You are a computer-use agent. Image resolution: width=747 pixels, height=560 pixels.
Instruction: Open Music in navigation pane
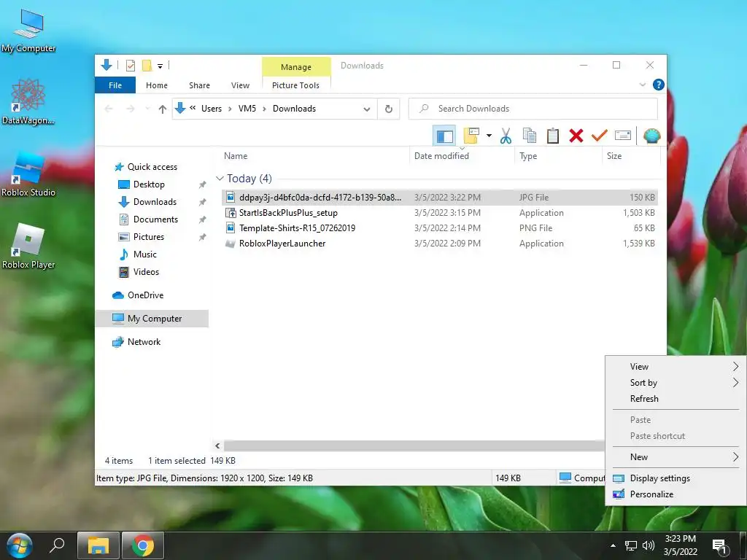point(144,254)
